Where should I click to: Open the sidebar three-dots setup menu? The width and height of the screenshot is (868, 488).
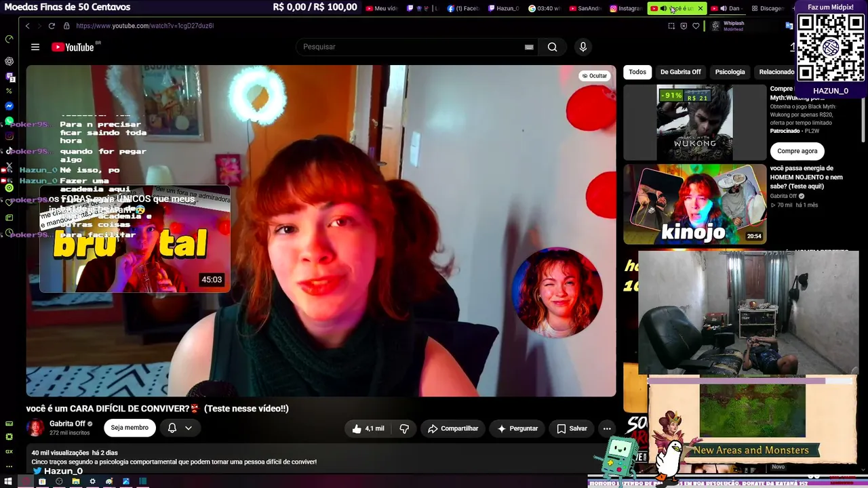tap(9, 466)
